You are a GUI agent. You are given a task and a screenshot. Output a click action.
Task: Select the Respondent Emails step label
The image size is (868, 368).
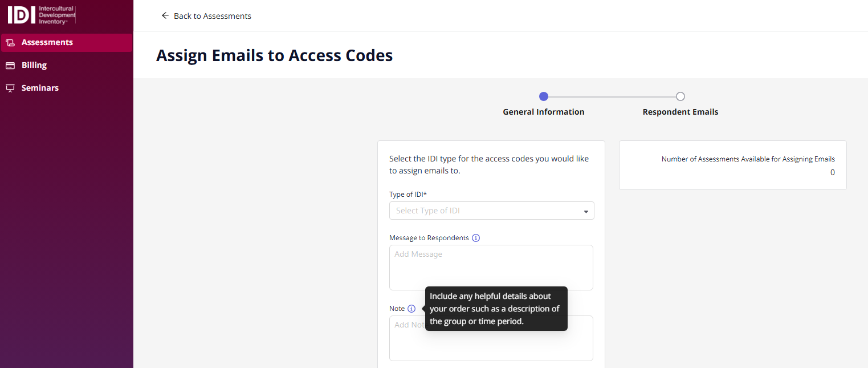(680, 112)
